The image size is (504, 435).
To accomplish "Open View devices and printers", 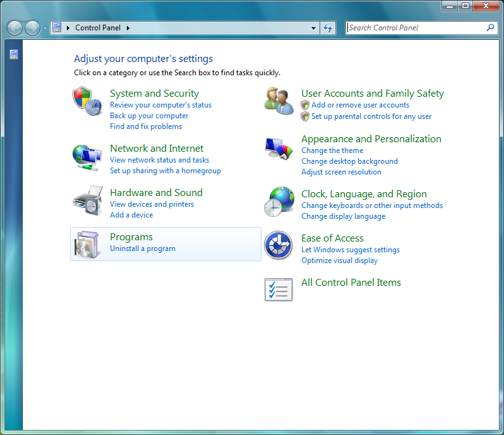I will click(152, 204).
